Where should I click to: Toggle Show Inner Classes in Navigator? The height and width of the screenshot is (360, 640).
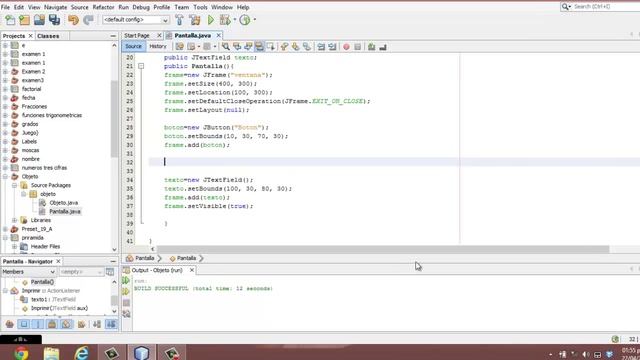pos(66,324)
